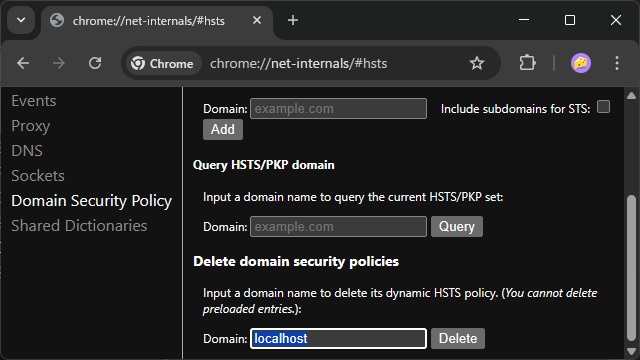Open the Chrome three-dot menu

pyautogui.click(x=617, y=63)
